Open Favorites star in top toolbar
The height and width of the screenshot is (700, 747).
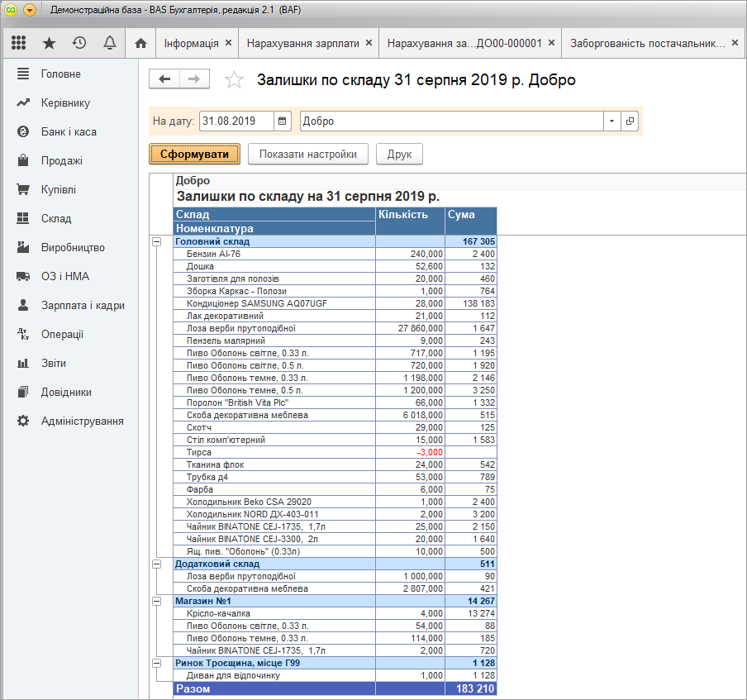coord(49,43)
